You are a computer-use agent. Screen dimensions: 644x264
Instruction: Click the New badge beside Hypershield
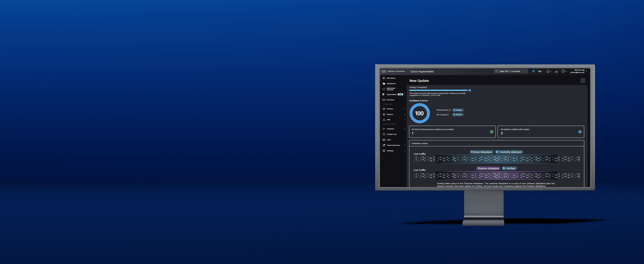click(400, 95)
